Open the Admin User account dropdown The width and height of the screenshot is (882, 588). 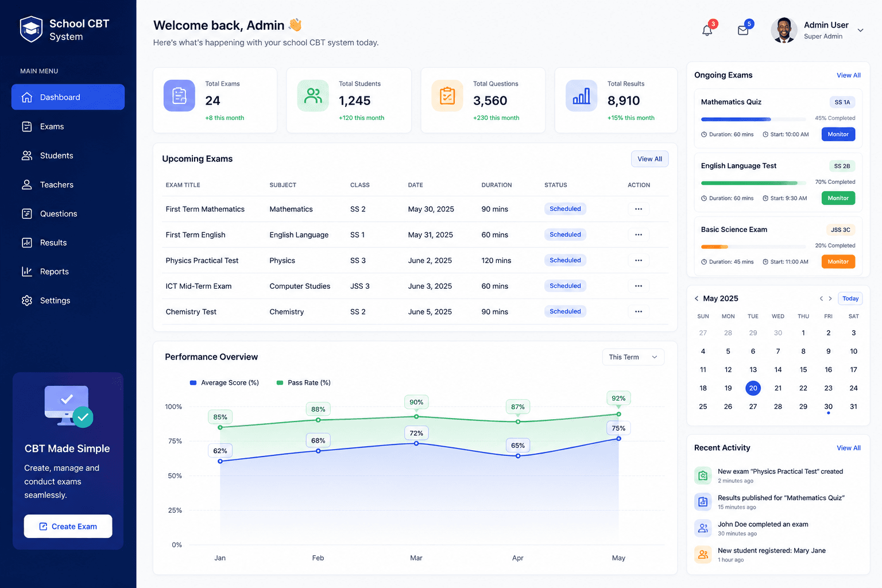(860, 30)
